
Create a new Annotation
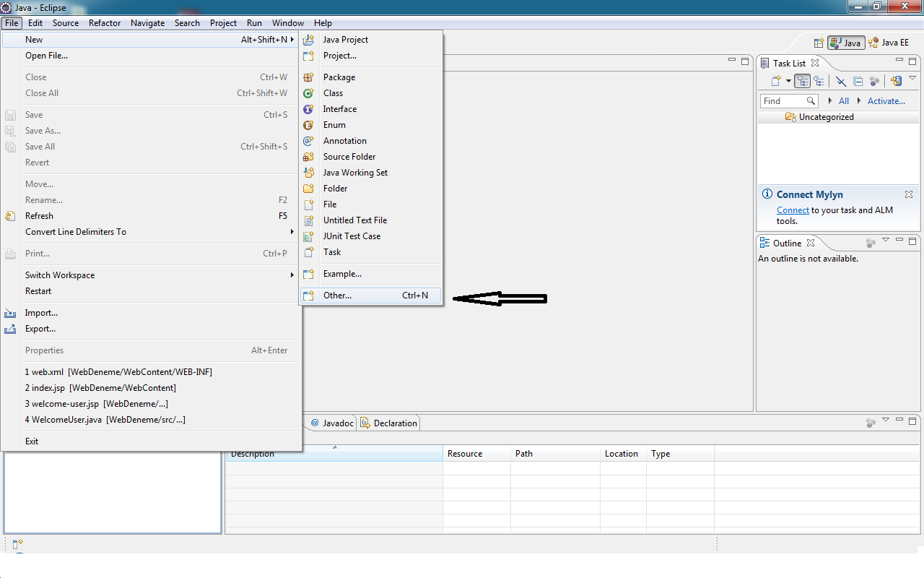[x=370, y=141]
